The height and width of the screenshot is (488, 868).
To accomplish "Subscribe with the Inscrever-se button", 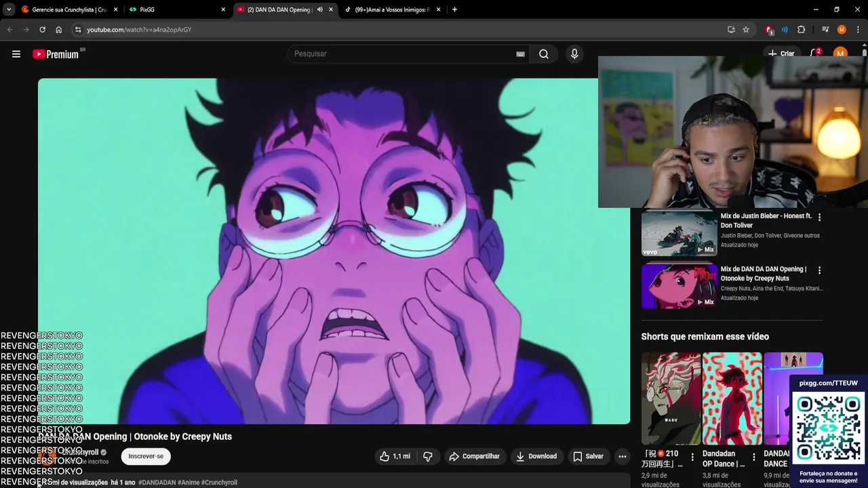I will [x=146, y=456].
